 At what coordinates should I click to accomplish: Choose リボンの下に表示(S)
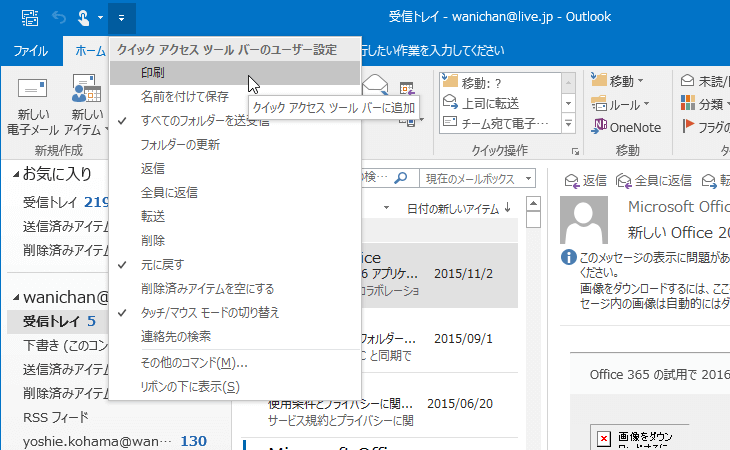[x=235, y=387]
